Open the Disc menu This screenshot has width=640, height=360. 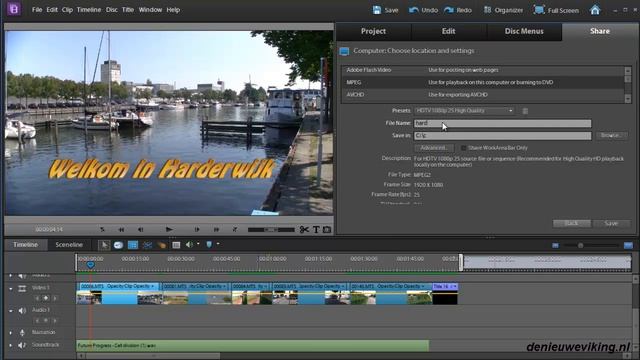tap(111, 10)
